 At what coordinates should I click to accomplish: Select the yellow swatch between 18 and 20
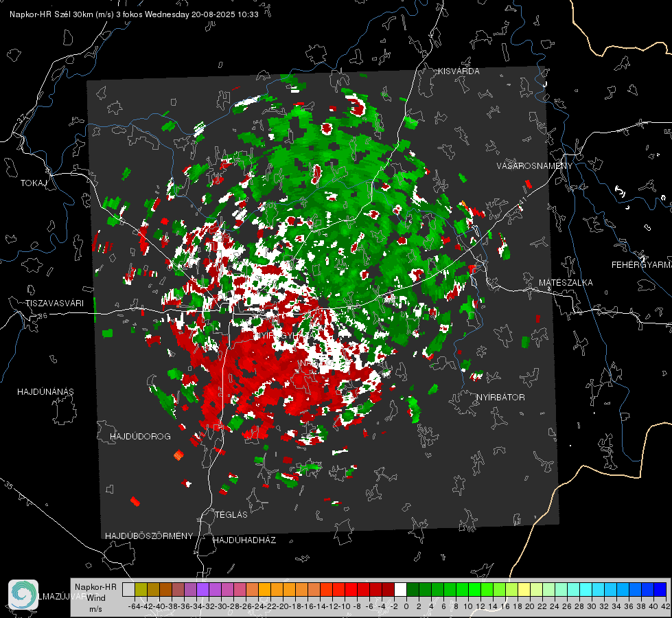point(524,589)
